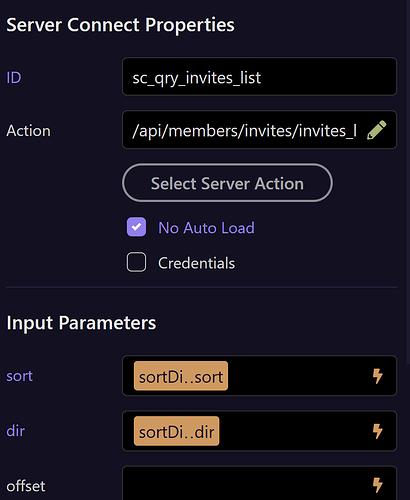Image resolution: width=410 pixels, height=500 pixels.
Task: Select the sortDi..sort binding tag
Action: (181, 376)
